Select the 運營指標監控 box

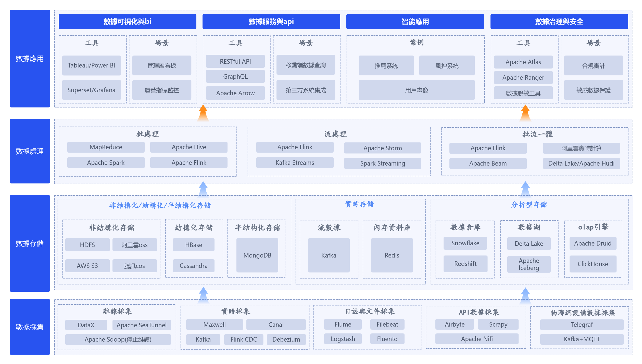[162, 90]
